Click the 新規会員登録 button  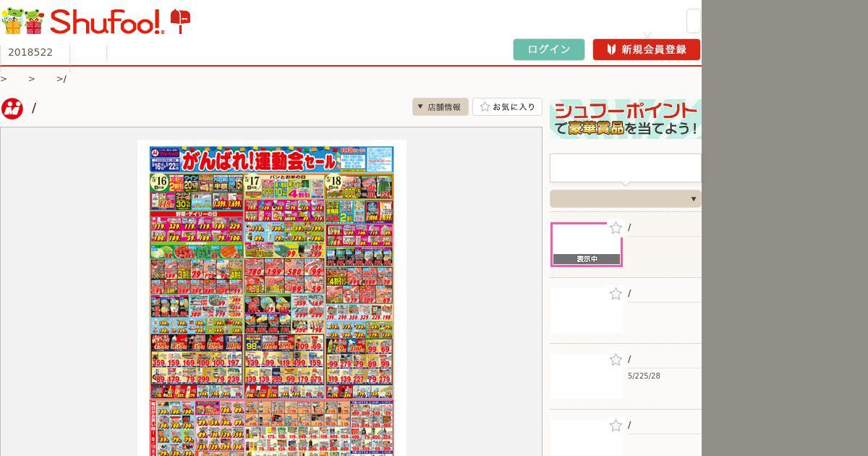pyautogui.click(x=647, y=49)
